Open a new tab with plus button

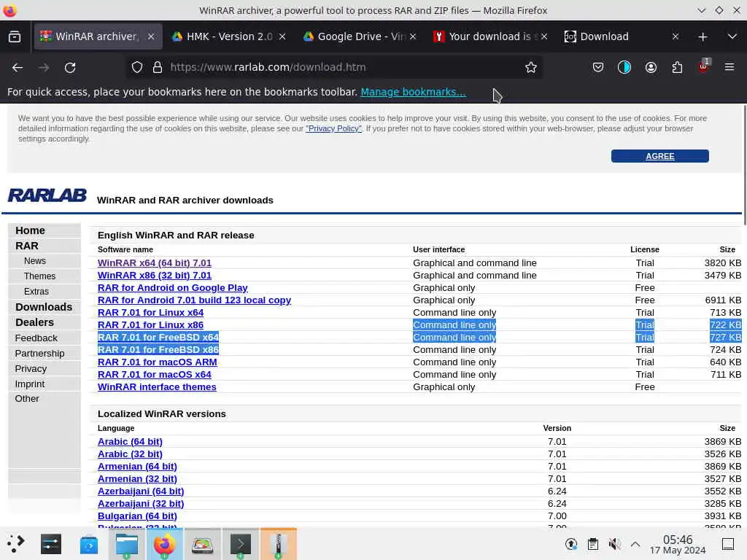[x=703, y=36]
